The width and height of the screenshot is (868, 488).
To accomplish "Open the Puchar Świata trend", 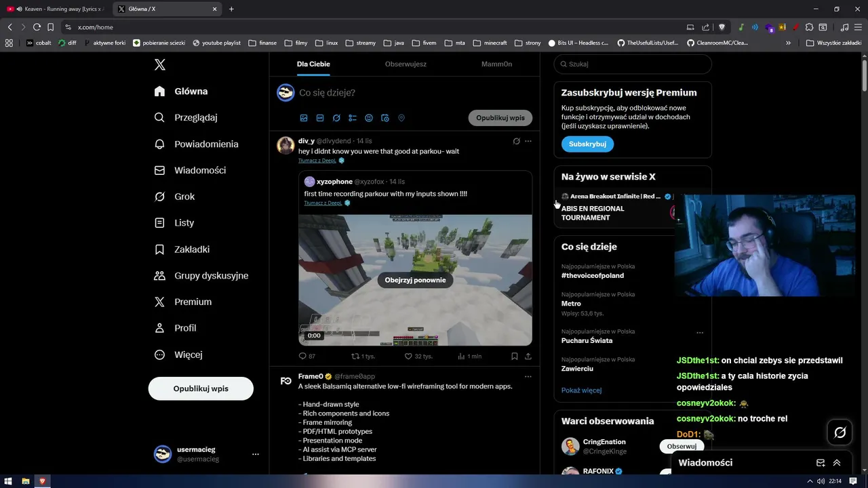I will click(x=587, y=340).
